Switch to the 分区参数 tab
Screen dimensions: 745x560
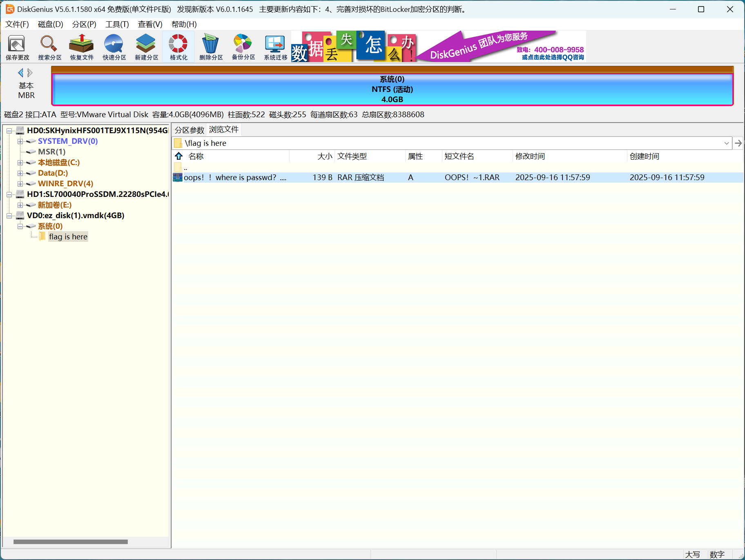tap(190, 130)
